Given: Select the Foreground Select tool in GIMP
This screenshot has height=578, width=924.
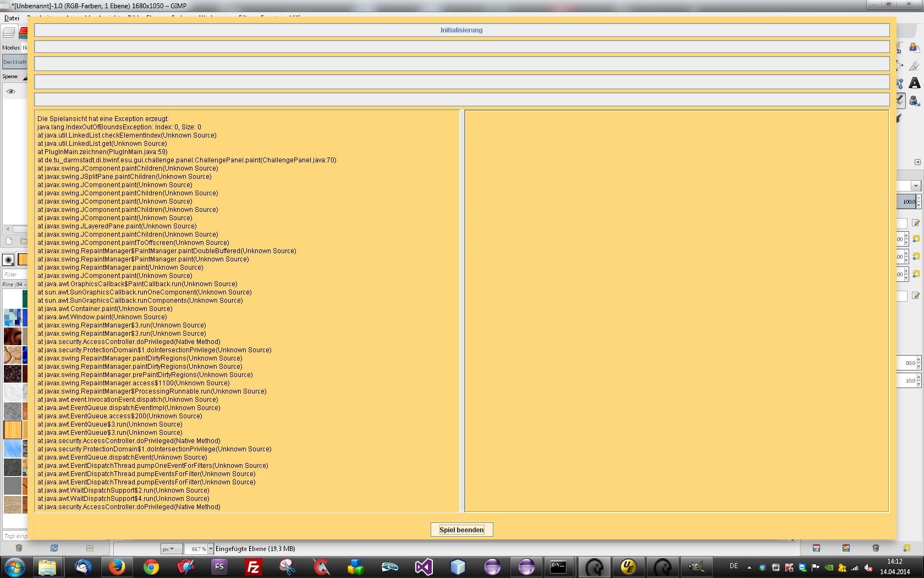Looking at the screenshot, I should [x=914, y=48].
